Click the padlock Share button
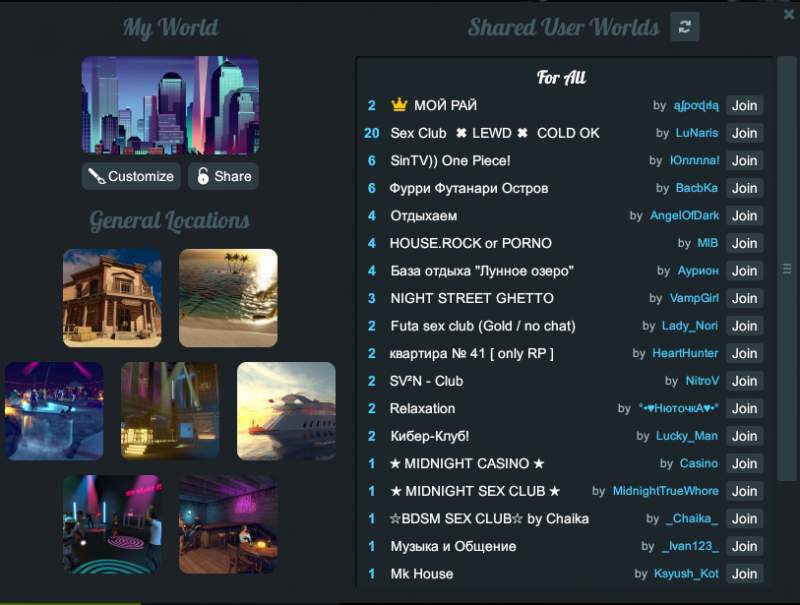Screen dimensions: 800x605 [223, 176]
